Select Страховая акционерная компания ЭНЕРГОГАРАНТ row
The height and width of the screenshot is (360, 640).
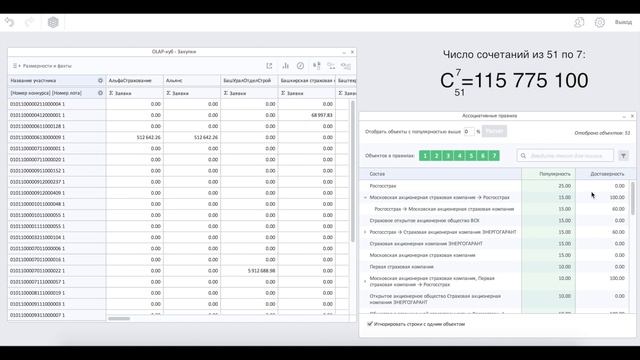(495, 244)
